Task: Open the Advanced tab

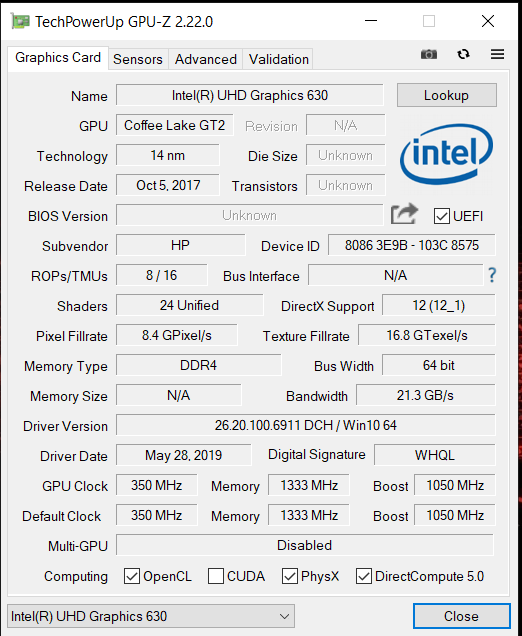Action: point(206,59)
